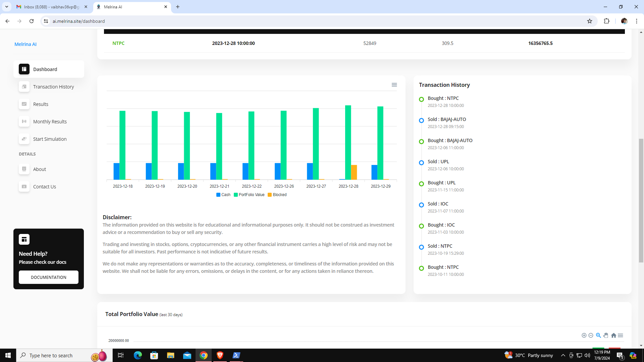This screenshot has height=362, width=644.
Task: Click the zoom in chart icon
Action: (x=584, y=336)
